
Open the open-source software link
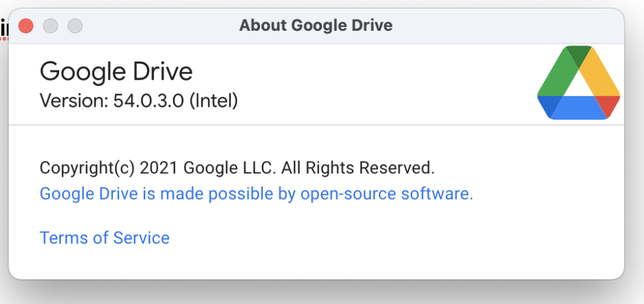257,193
